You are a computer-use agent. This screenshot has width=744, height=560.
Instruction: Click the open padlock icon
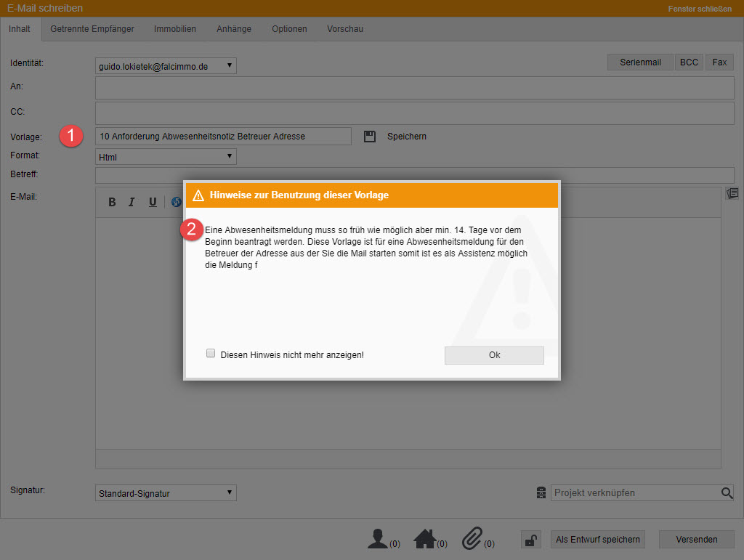[x=531, y=540]
